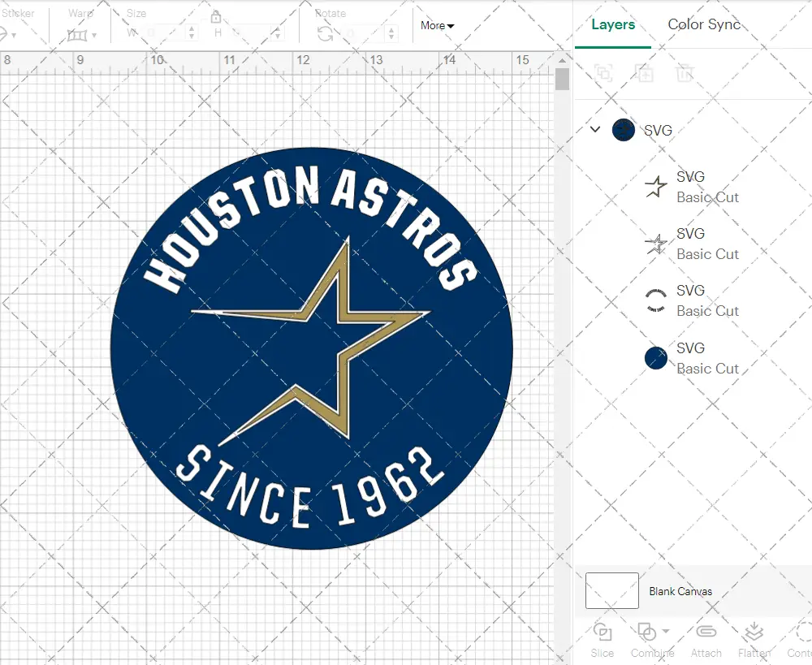
Task: Click the Attach tool
Action: click(x=706, y=640)
